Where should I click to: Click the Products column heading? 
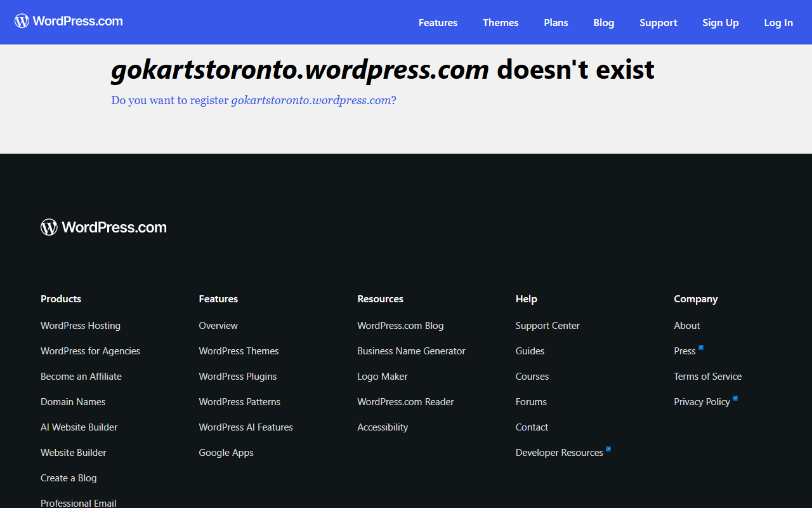point(61,299)
